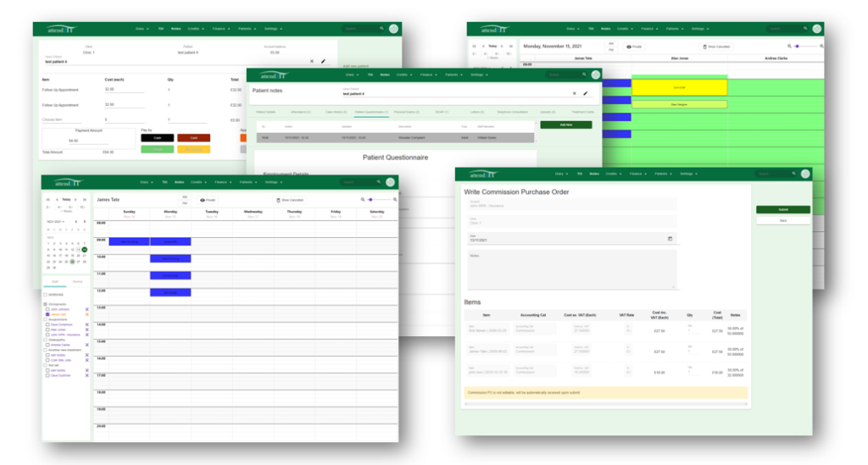This screenshot has width=868, height=465.
Task: Click the next-month arrow in the NOV 2021 mini calendar
Action: tap(84, 222)
